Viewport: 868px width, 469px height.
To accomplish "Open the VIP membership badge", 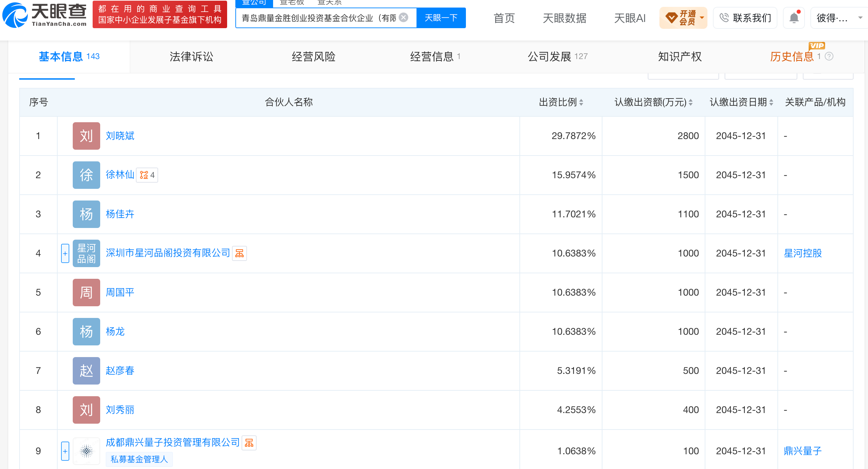I will (x=683, y=18).
